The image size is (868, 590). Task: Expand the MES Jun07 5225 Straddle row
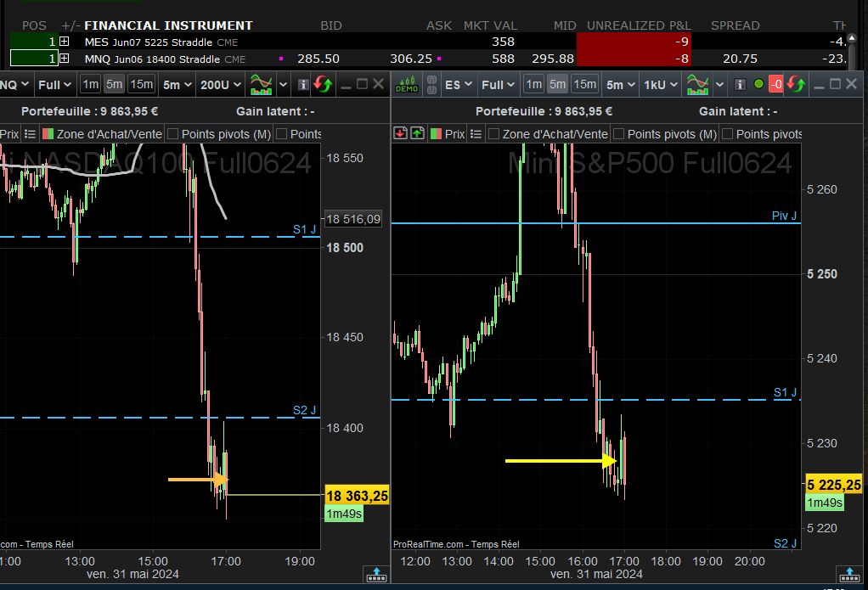pos(65,42)
